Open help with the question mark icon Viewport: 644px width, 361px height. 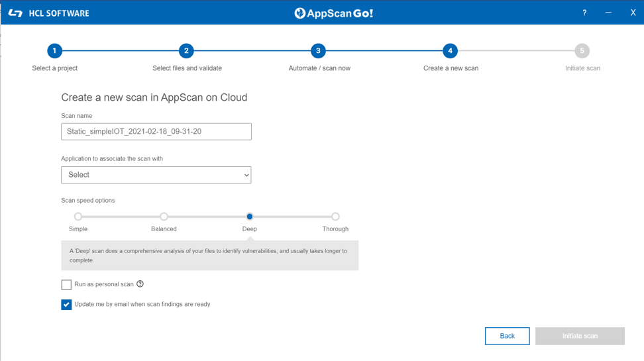[x=584, y=13]
